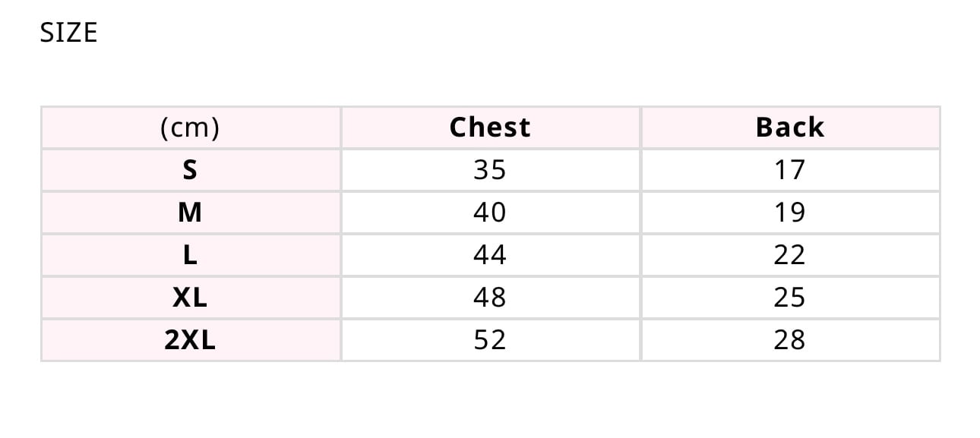Image resolution: width=980 pixels, height=438 pixels.
Task: Select chest value 35 for size S
Action: [x=490, y=170]
